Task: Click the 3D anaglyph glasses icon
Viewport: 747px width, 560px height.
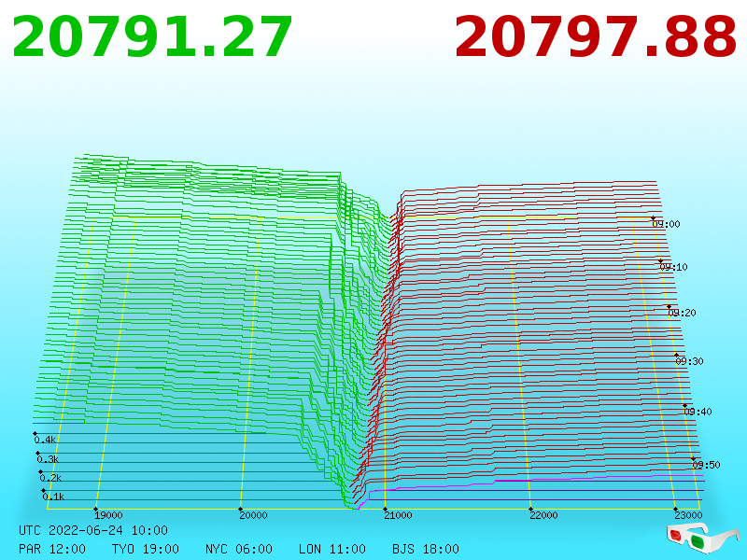Action: (703, 537)
